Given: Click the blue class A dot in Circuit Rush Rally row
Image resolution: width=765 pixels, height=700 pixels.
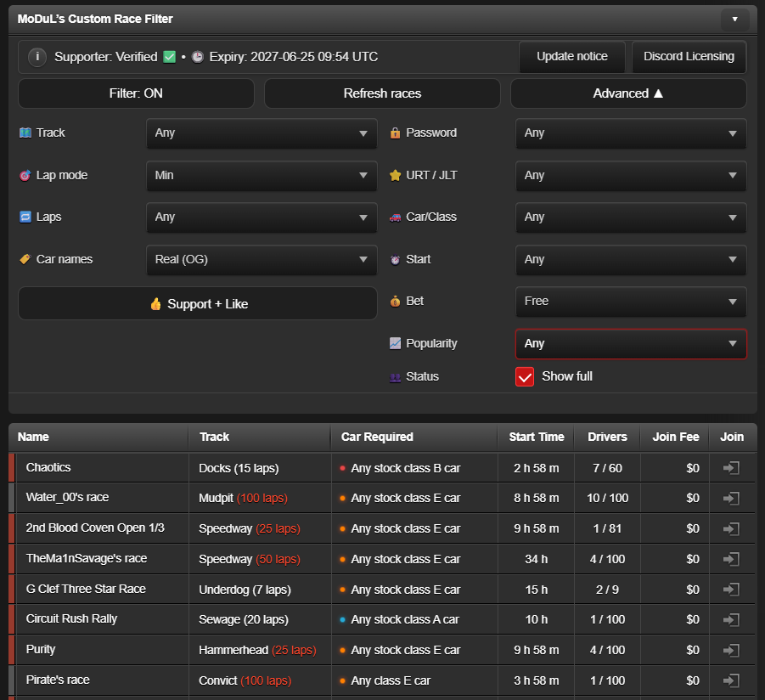Looking at the screenshot, I should click(x=342, y=619).
